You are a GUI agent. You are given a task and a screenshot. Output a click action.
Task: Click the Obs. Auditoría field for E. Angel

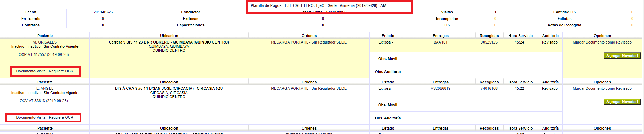click(x=484, y=118)
